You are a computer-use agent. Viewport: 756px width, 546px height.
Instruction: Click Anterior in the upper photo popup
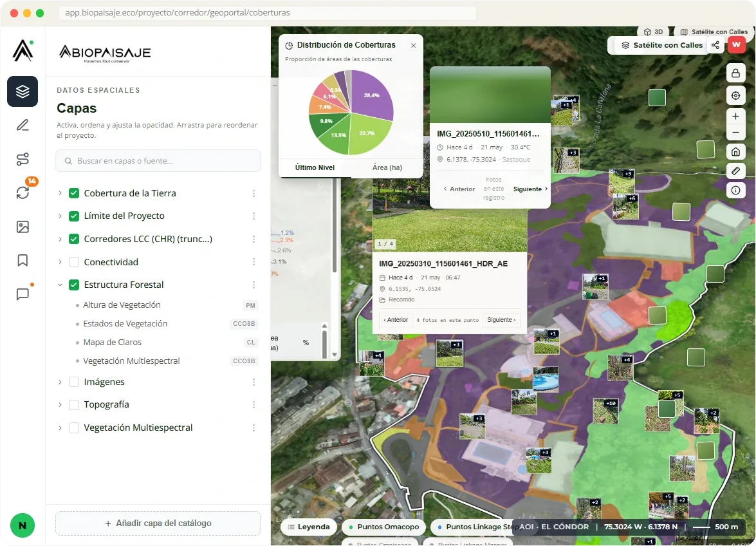[459, 189]
